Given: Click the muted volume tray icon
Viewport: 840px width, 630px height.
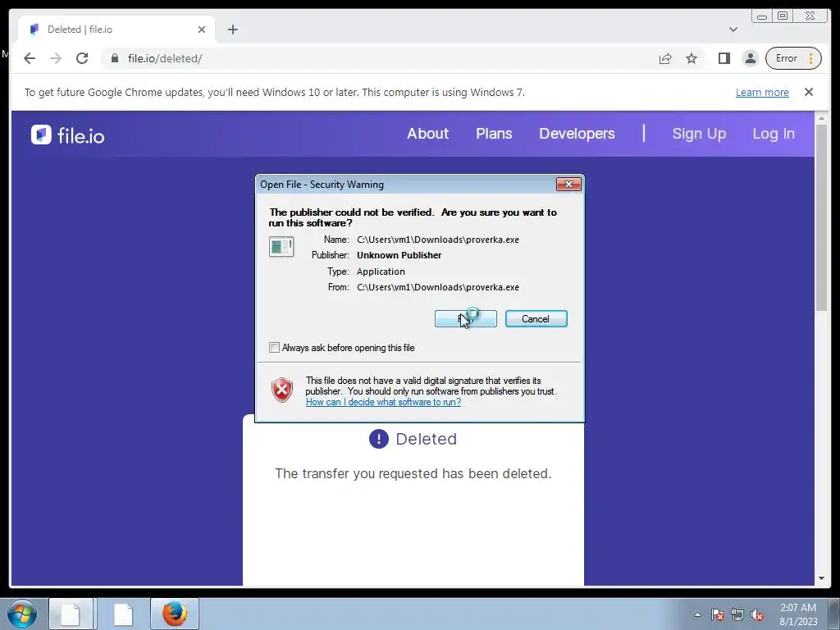Looking at the screenshot, I should click(757, 614).
